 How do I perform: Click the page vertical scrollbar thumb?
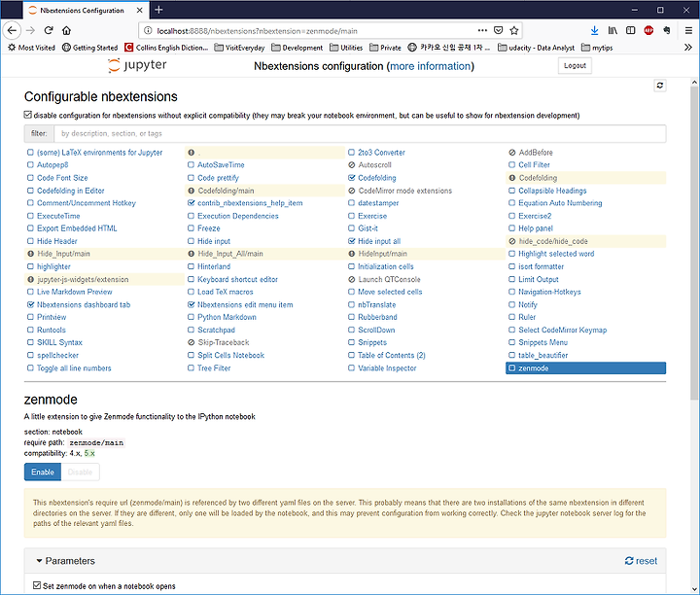[694, 242]
